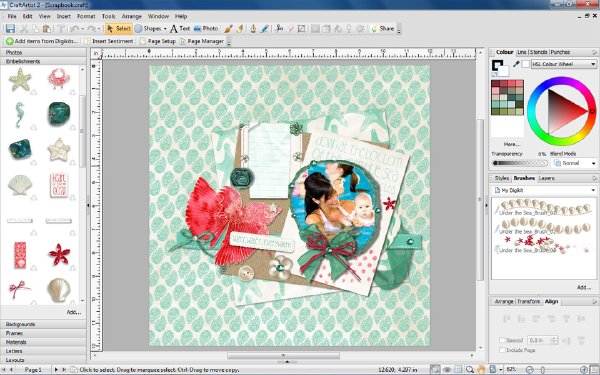
Task: Expand the Frames section
Action: (43, 333)
